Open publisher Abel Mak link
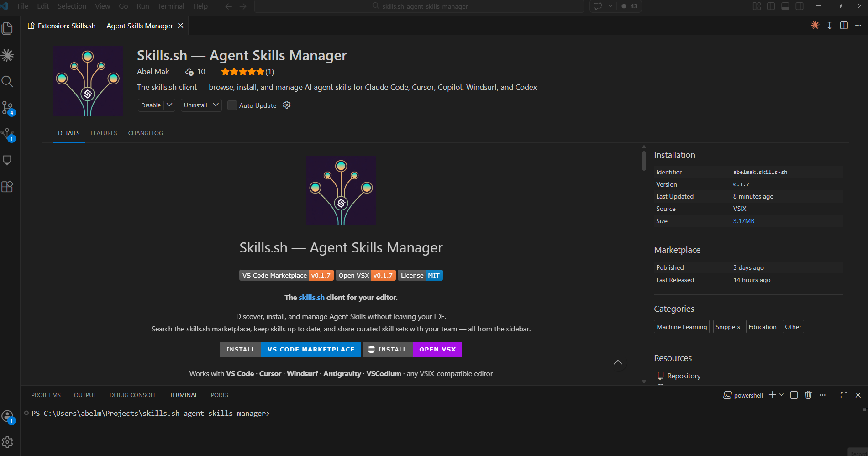Image resolution: width=868 pixels, height=456 pixels. (x=153, y=72)
